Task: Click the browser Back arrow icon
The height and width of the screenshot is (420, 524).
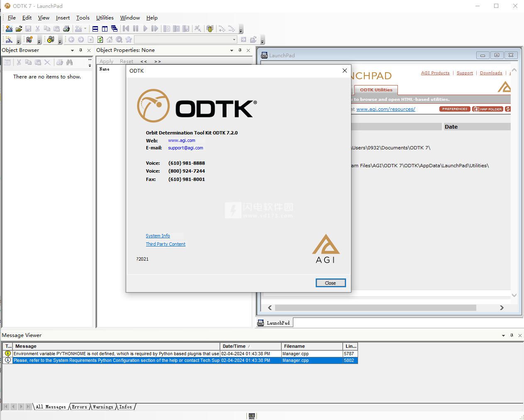Action: (71, 39)
